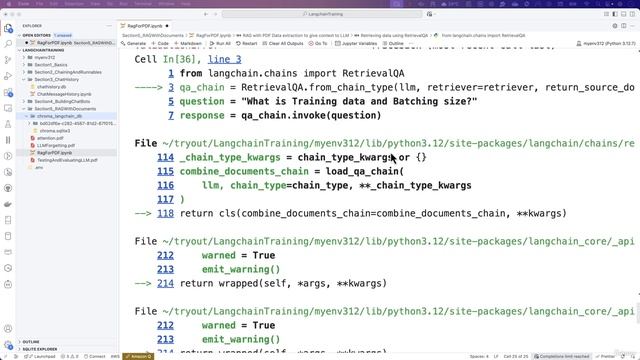Click Prettier in status bar
Viewport: 640px width, 360px height.
[x=605, y=356]
